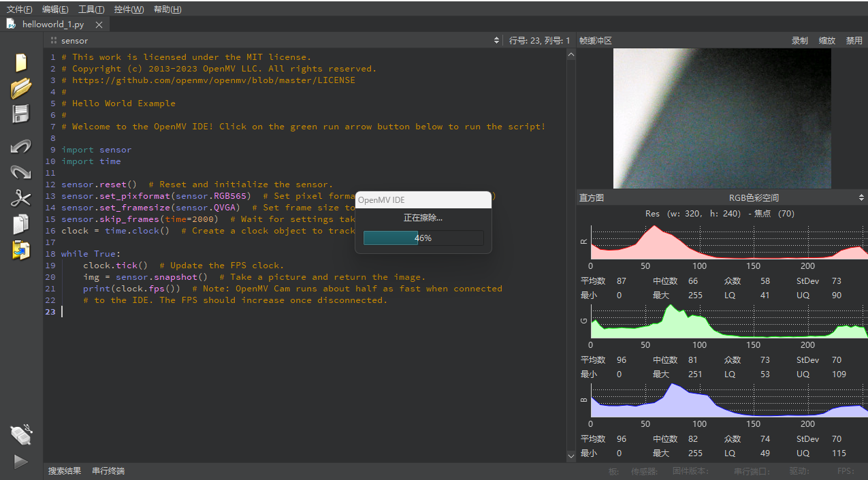Screen dimensions: 868x480
Task: Select the helloworld_1.py editor tab
Action: click(54, 25)
